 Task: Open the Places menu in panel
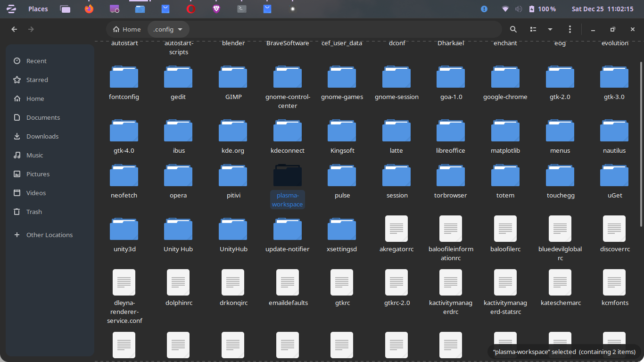click(x=38, y=9)
